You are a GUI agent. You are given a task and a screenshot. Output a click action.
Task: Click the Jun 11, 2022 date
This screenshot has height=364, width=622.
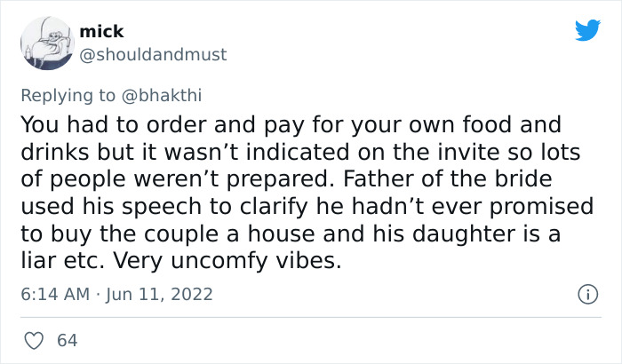point(159,294)
